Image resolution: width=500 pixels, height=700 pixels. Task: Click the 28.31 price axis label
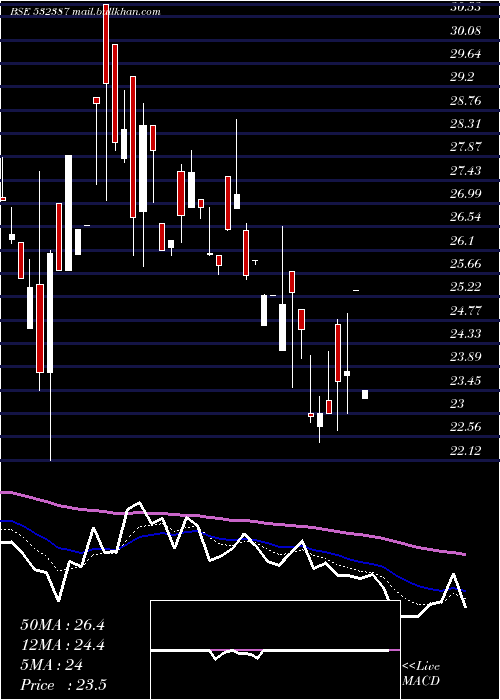pyautogui.click(x=466, y=124)
